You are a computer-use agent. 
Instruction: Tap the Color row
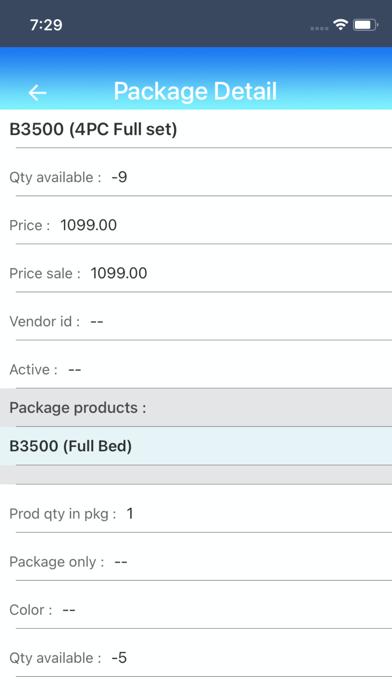pos(196,609)
